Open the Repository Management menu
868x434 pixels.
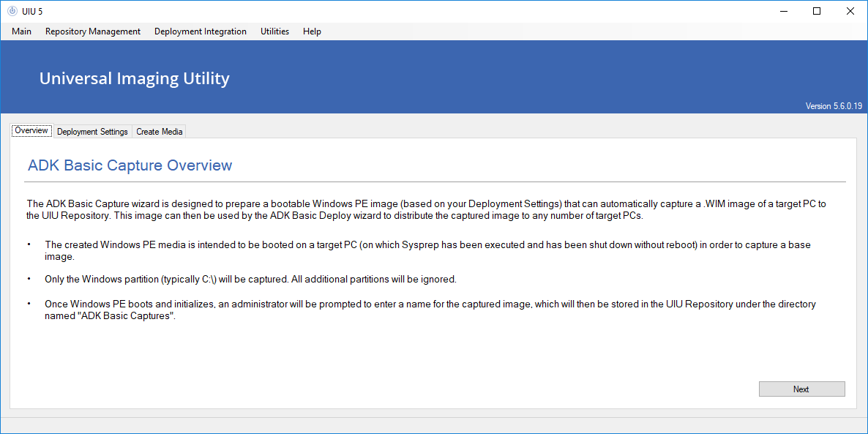point(93,31)
